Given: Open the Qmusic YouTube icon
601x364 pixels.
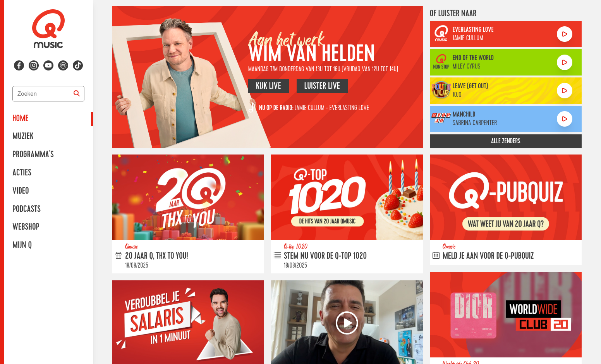Looking at the screenshot, I should coord(48,65).
